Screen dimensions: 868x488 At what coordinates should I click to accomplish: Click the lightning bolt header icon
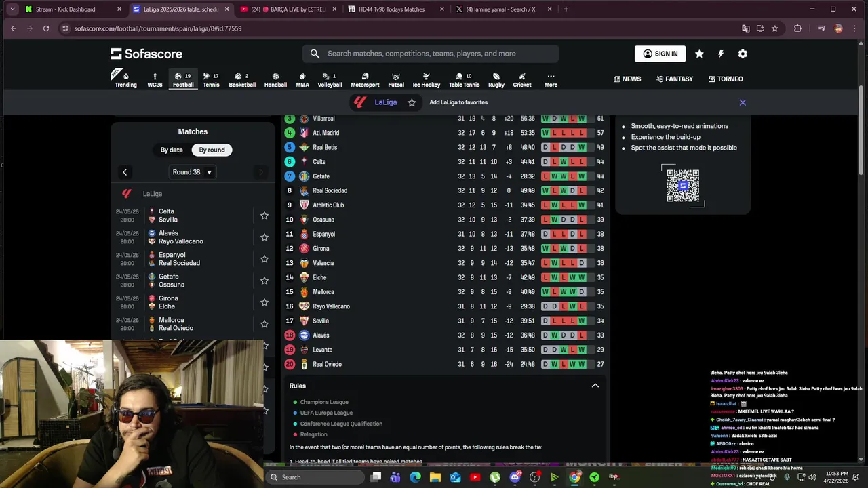[x=721, y=54]
